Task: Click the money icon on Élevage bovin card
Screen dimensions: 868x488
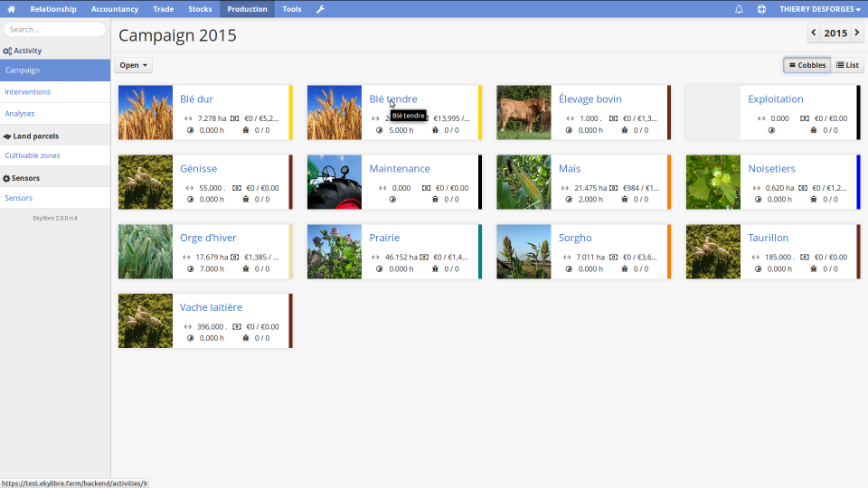Action: tap(613, 118)
